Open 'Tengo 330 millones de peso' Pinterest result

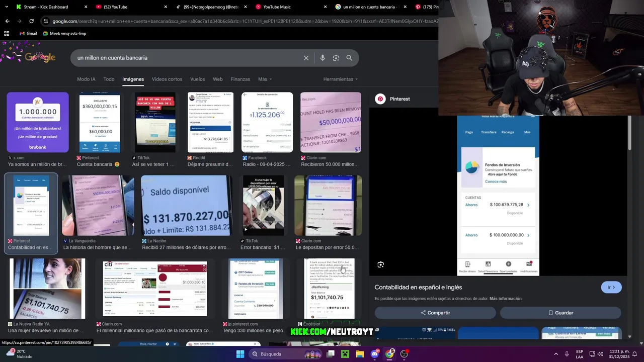coord(256,289)
